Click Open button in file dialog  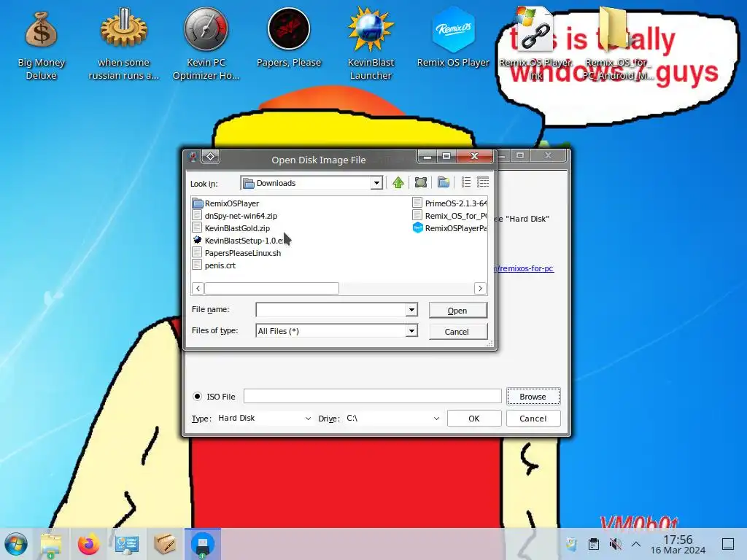point(458,311)
